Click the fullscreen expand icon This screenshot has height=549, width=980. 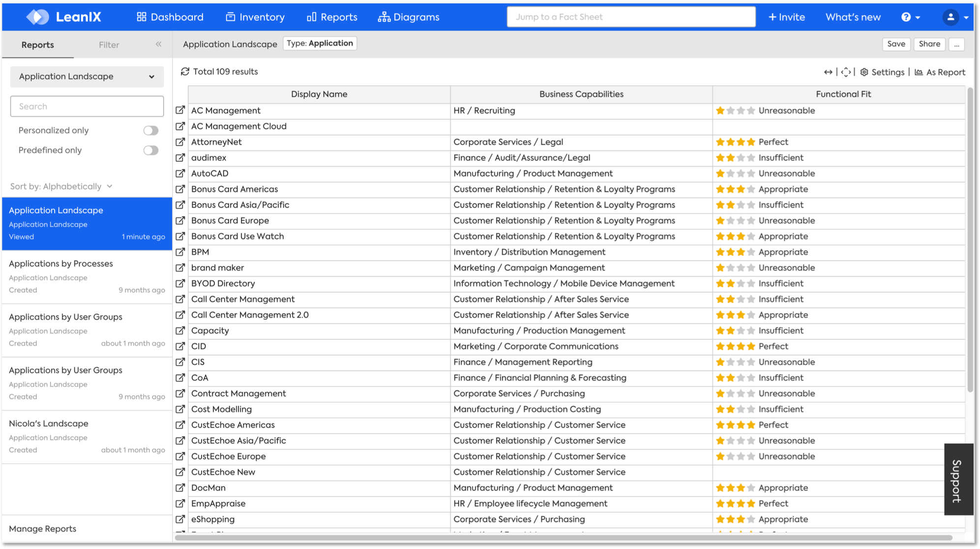point(846,72)
